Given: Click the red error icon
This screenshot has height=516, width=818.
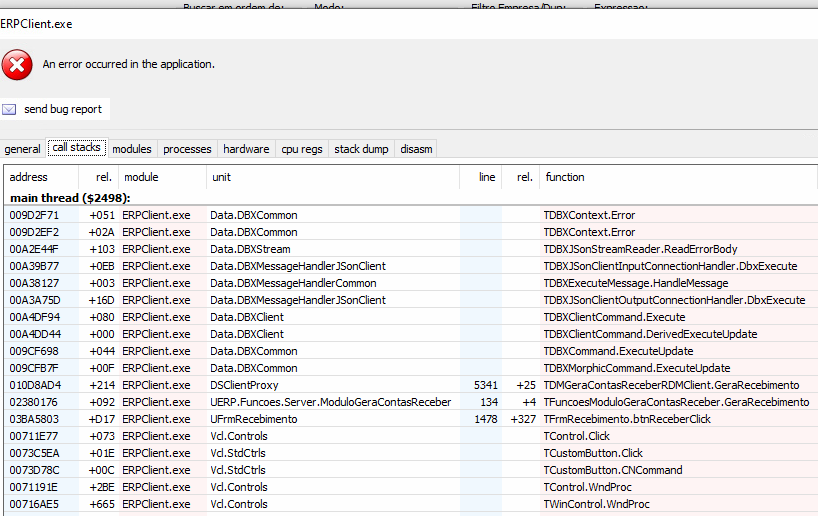Looking at the screenshot, I should click(x=16, y=65).
